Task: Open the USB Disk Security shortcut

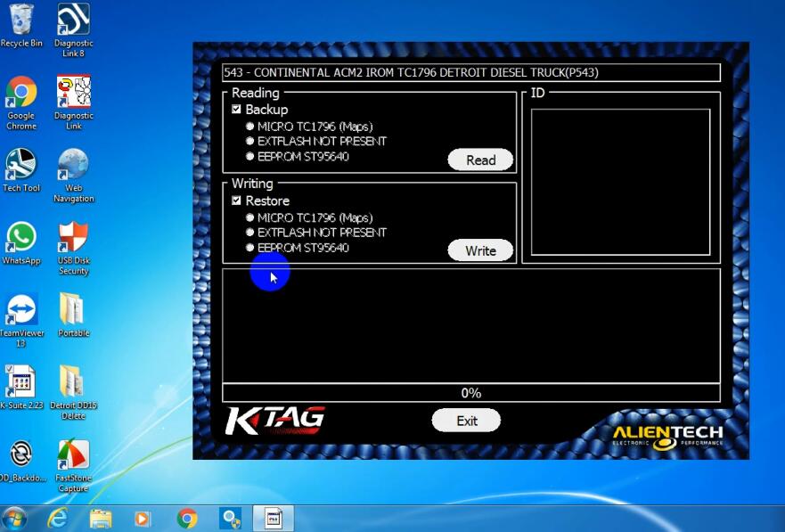Action: [73, 249]
